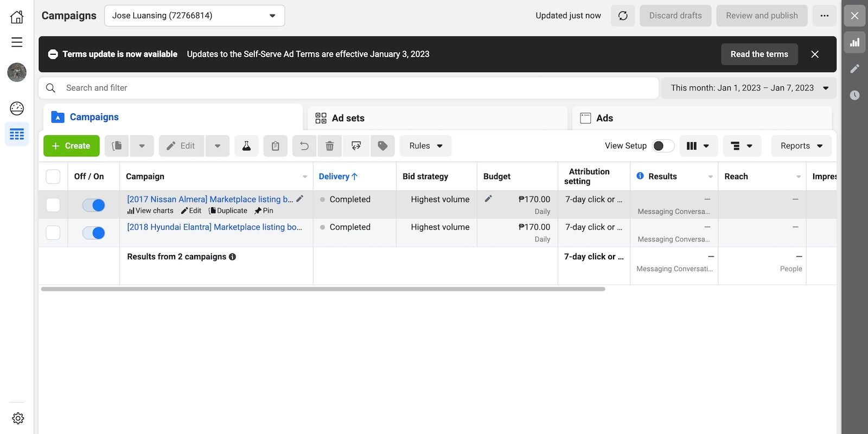Turn off the Nissan Almera campaign toggle
The width and height of the screenshot is (868, 434).
tap(93, 205)
